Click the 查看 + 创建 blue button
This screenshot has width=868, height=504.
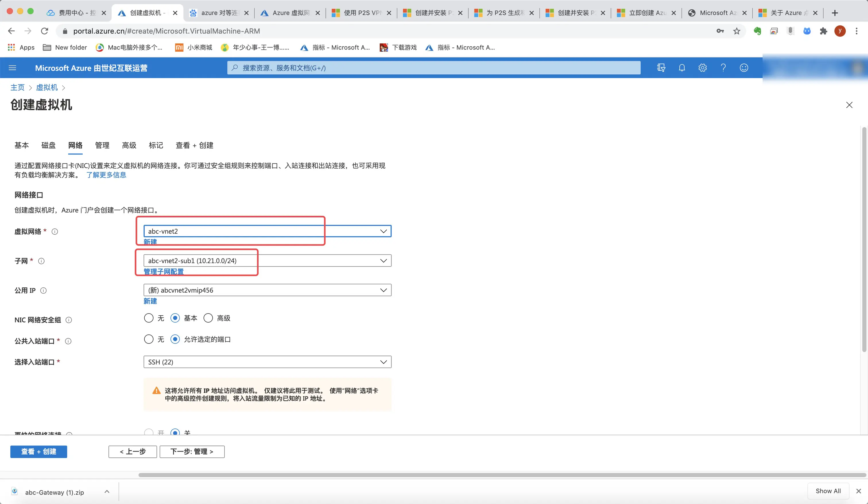pos(38,452)
